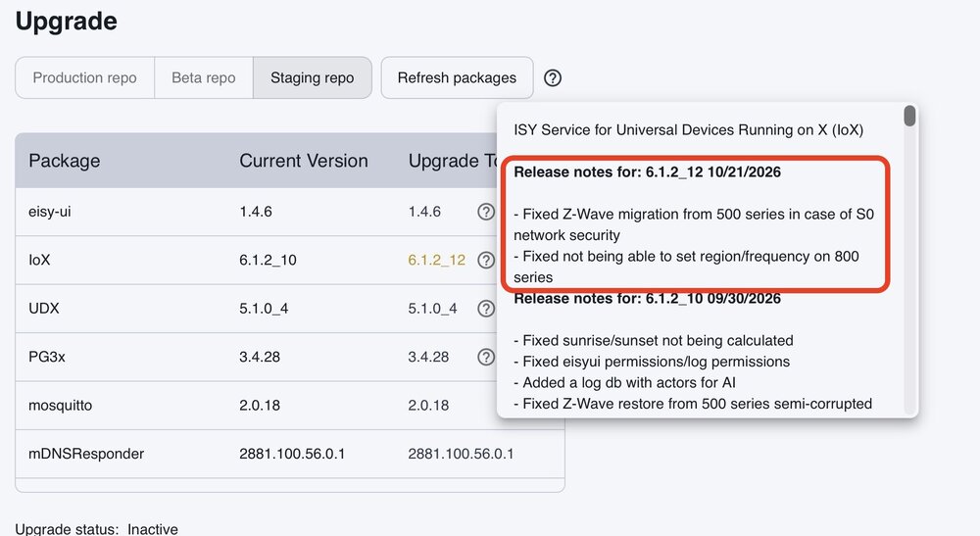Show release notes for eisy-ui package

(486, 212)
